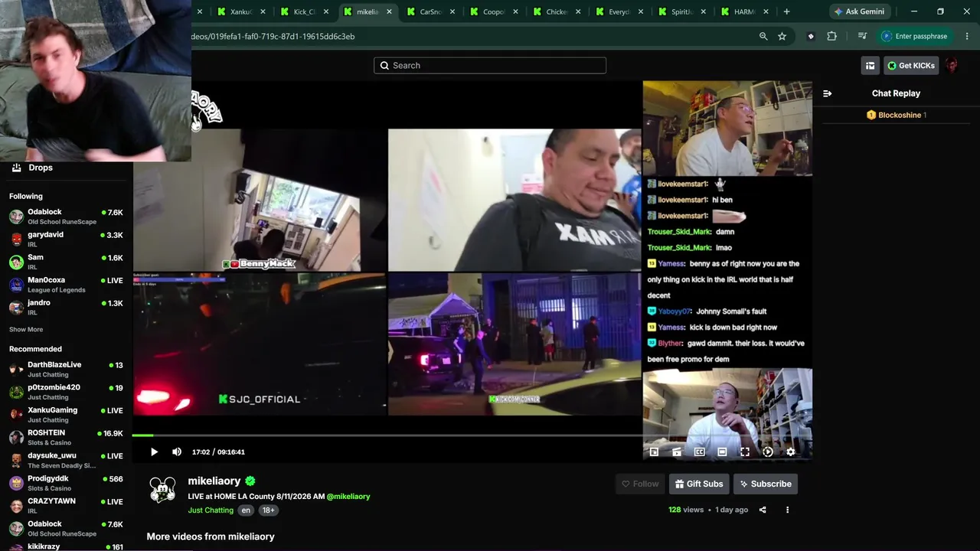Open the @mikeliaory mention link
Viewport: 980px width, 551px height.
[x=348, y=497]
